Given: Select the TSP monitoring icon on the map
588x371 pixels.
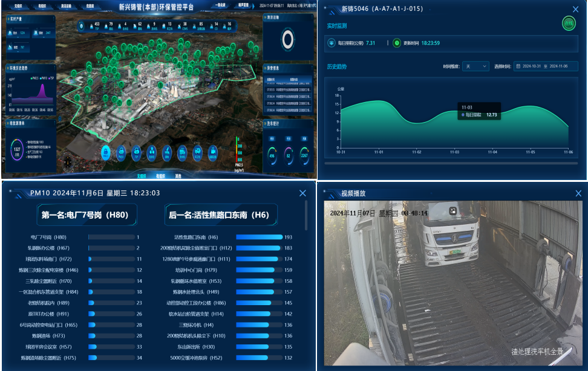Looking at the screenshot, I should (x=136, y=152).
